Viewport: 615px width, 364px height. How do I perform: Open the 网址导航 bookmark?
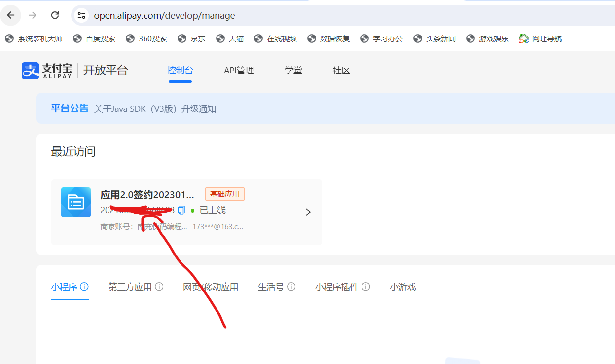[541, 38]
